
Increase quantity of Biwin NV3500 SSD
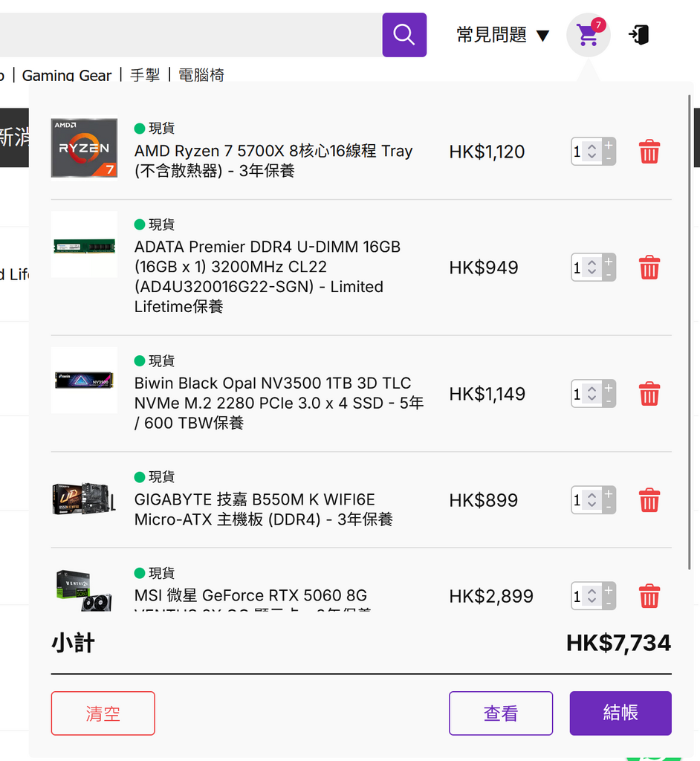(609, 387)
